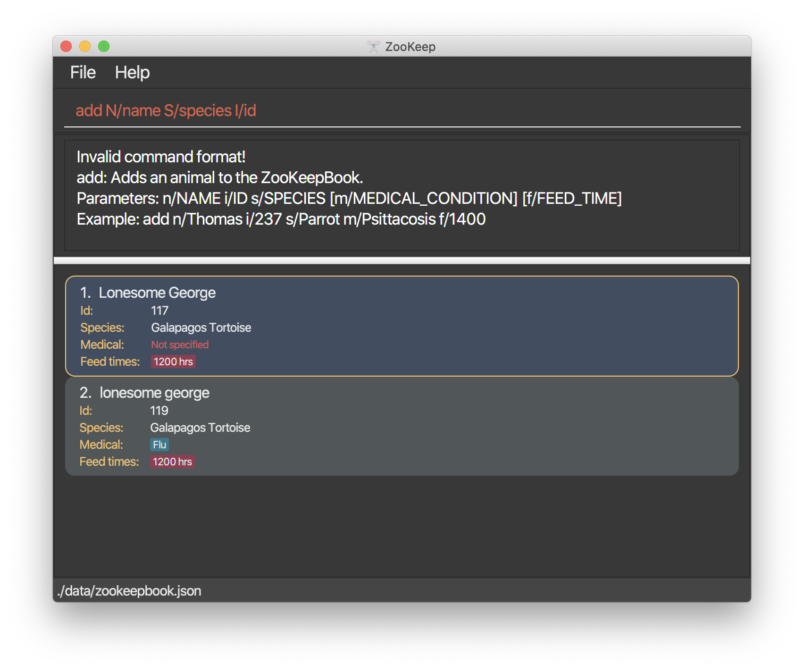
Task: Click the ZooKeep window title text
Action: coord(410,47)
